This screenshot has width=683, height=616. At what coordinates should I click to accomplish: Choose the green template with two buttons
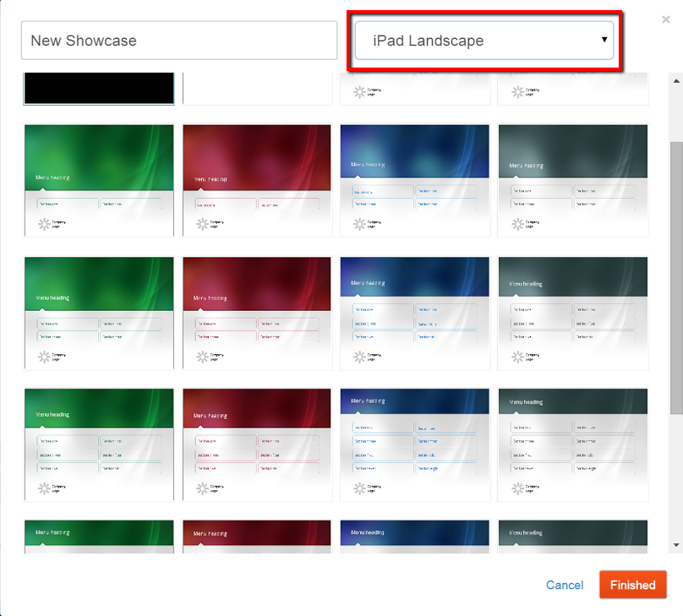99,181
